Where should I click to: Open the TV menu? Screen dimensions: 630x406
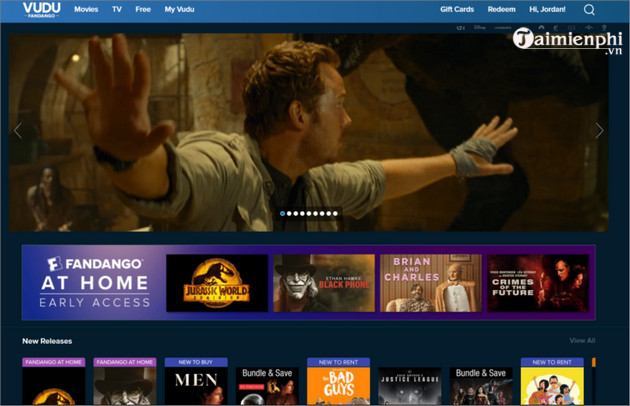(x=117, y=9)
